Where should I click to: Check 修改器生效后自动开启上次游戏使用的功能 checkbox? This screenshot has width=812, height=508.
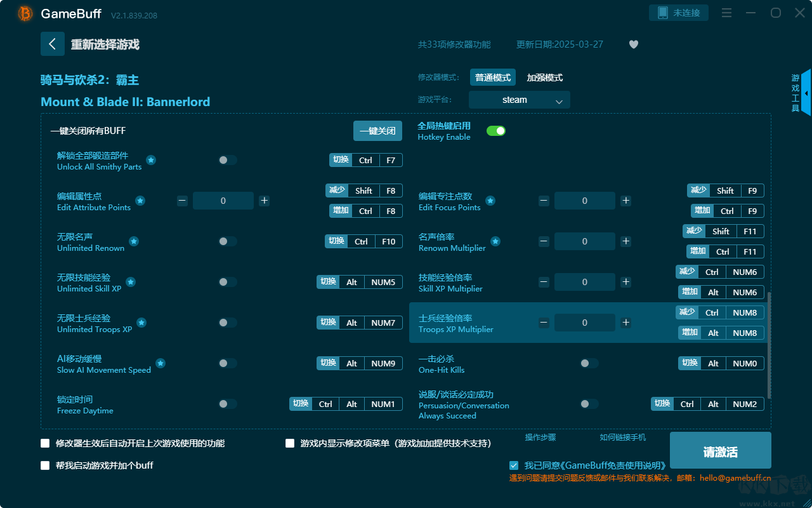45,443
